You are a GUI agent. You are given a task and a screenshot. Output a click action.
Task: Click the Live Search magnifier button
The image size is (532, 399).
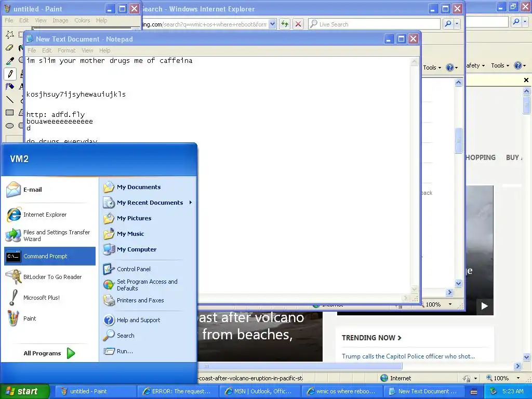coord(448,24)
